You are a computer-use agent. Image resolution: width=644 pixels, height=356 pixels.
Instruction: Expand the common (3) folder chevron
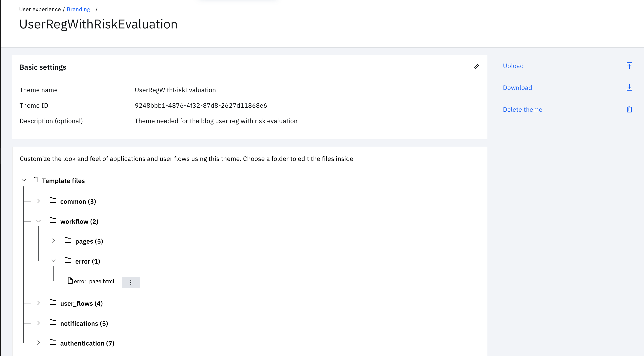38,201
